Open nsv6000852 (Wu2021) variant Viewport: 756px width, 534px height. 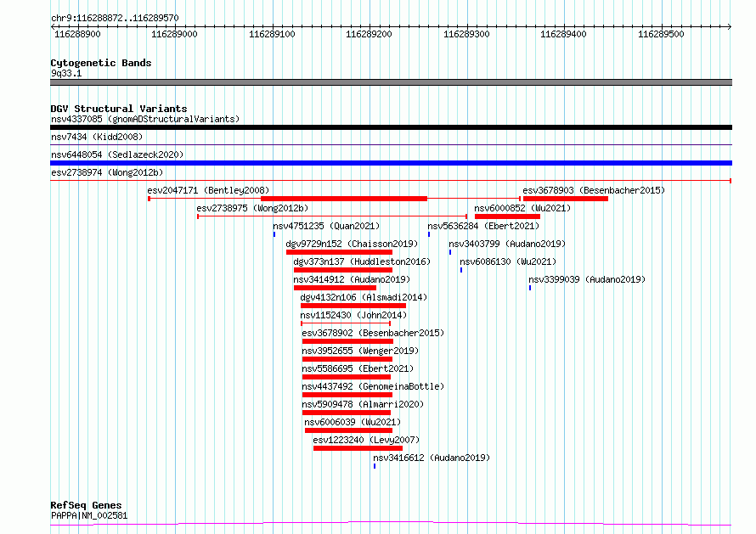point(522,208)
